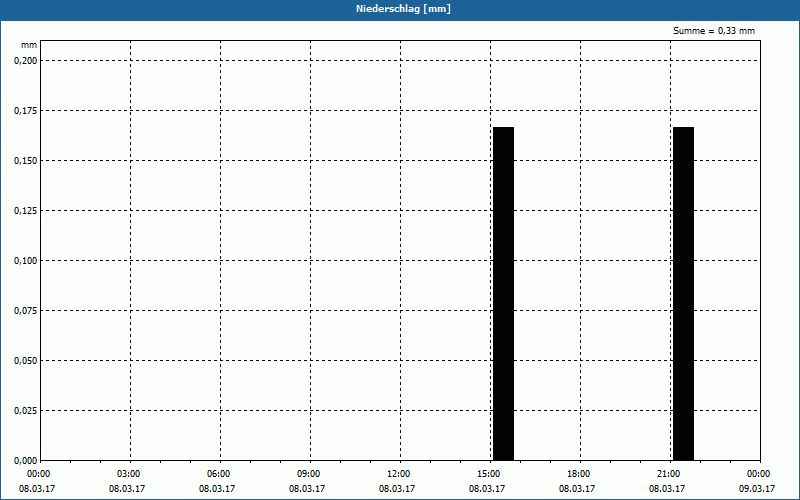Screen dimensions: 800x500
Task: Click the 0,025 y-axis value
Action: (x=26, y=411)
